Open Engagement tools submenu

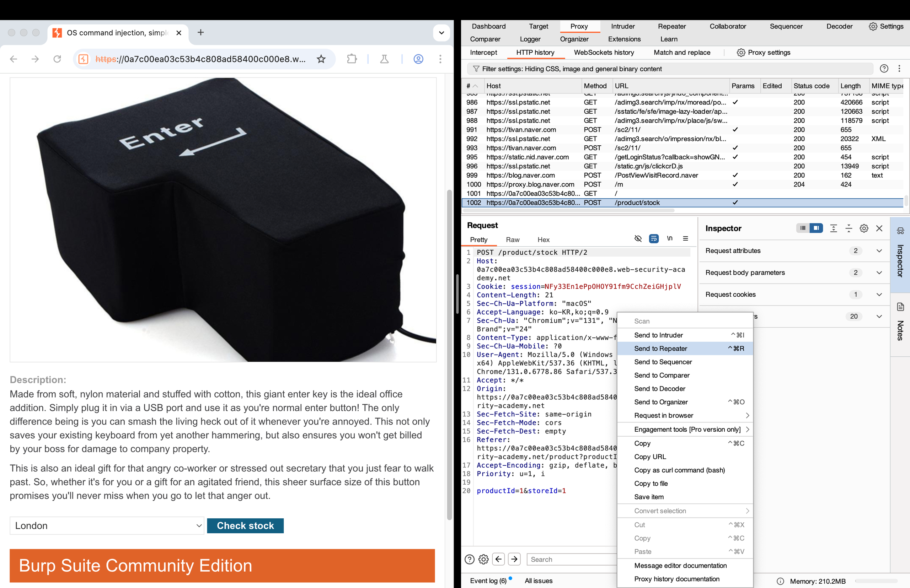(685, 429)
